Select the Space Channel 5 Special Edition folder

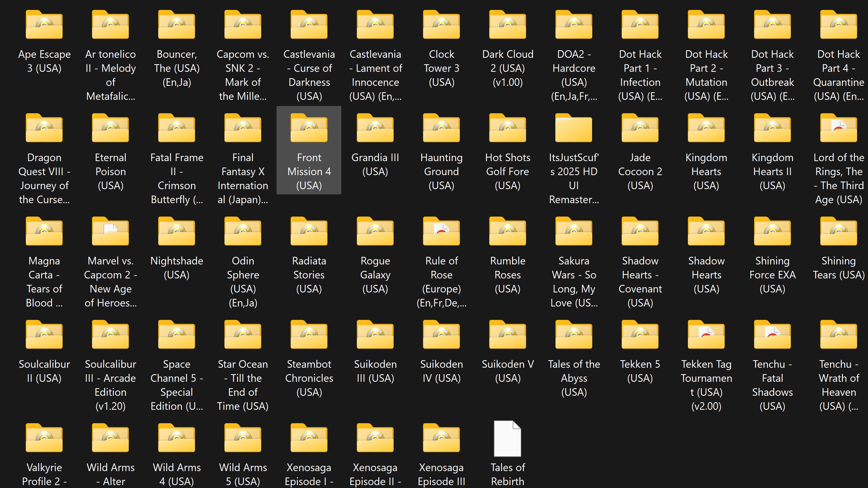click(176, 334)
